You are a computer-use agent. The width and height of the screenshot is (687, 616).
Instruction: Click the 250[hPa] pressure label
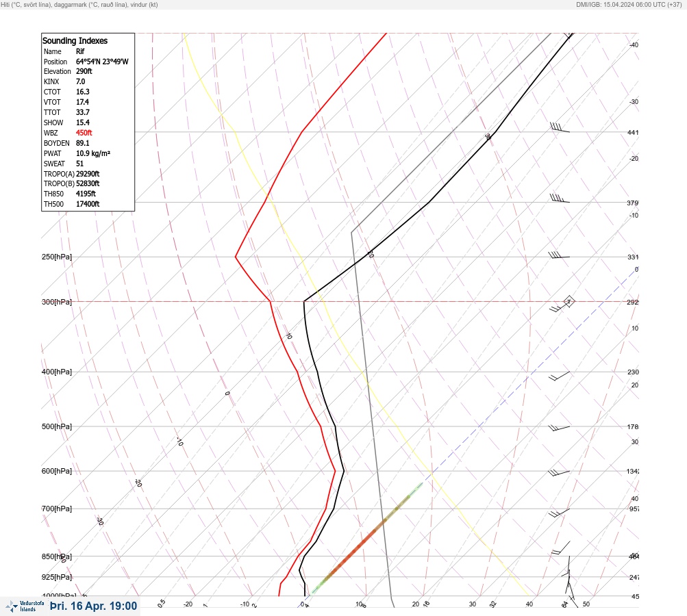pos(57,257)
